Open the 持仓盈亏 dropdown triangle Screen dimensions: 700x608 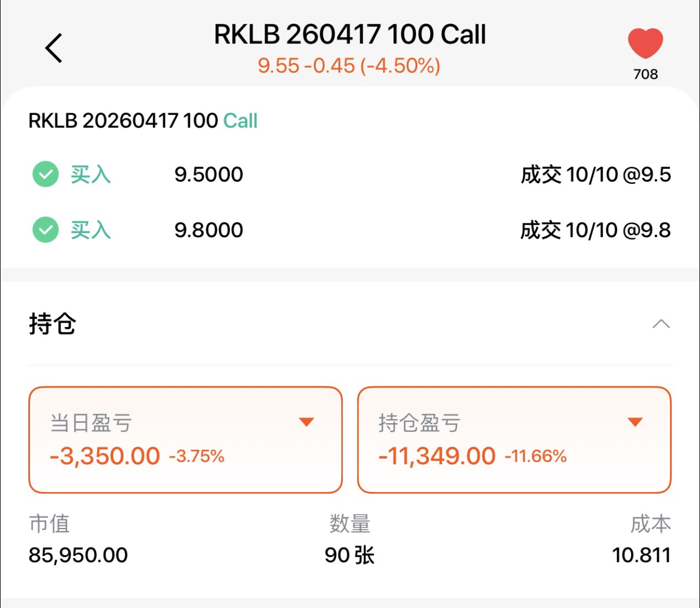tap(635, 422)
